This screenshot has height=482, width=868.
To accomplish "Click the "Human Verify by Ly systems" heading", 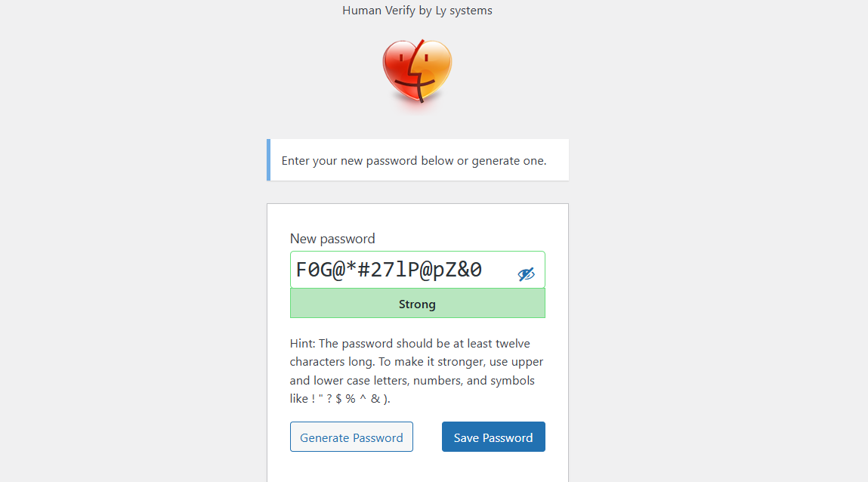I will pos(417,11).
